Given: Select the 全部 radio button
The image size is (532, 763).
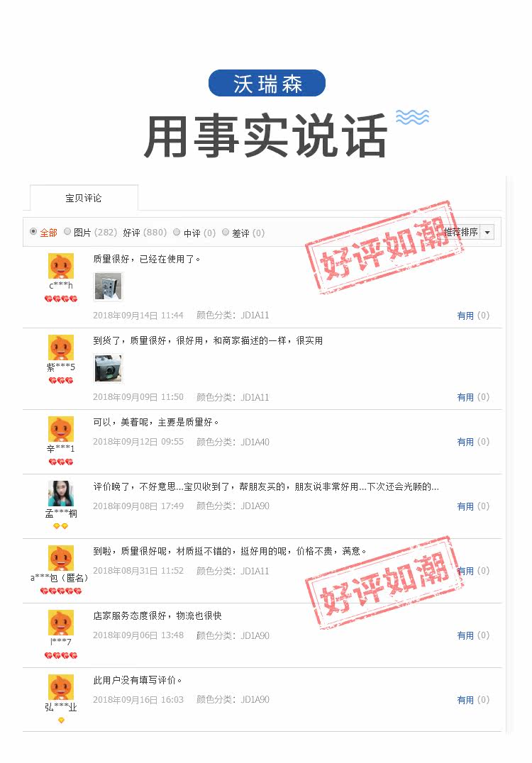Looking at the screenshot, I should point(33,232).
